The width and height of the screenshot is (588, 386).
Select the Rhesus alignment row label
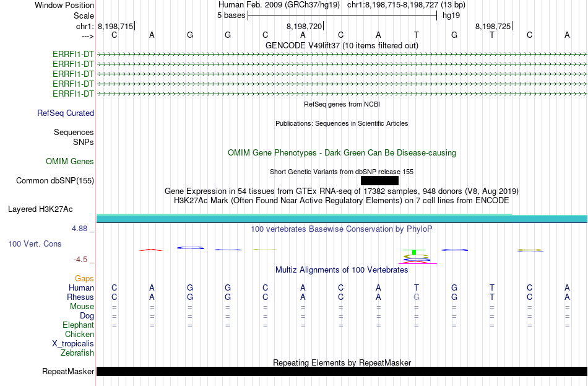pyautogui.click(x=80, y=297)
